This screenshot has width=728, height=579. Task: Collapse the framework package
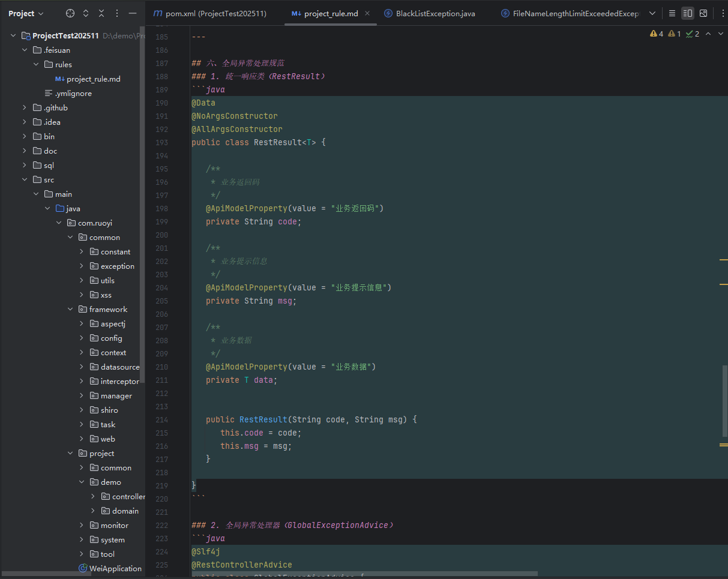pyautogui.click(x=70, y=309)
